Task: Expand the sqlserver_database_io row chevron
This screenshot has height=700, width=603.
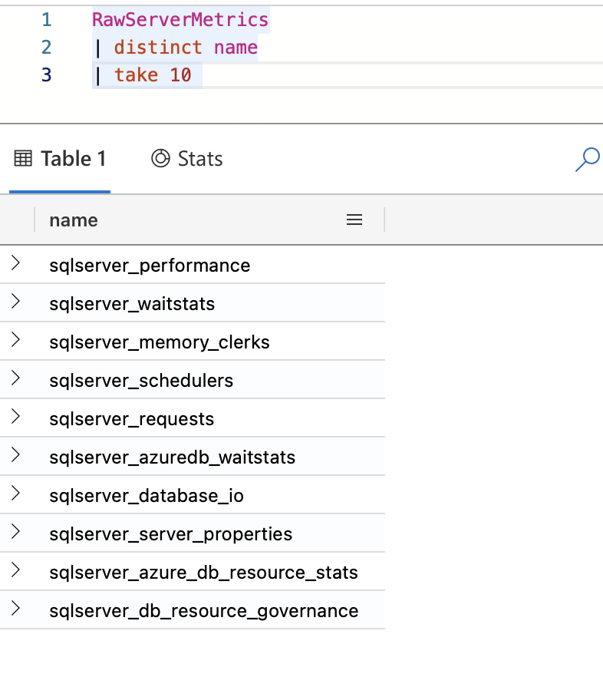Action: coord(15,494)
